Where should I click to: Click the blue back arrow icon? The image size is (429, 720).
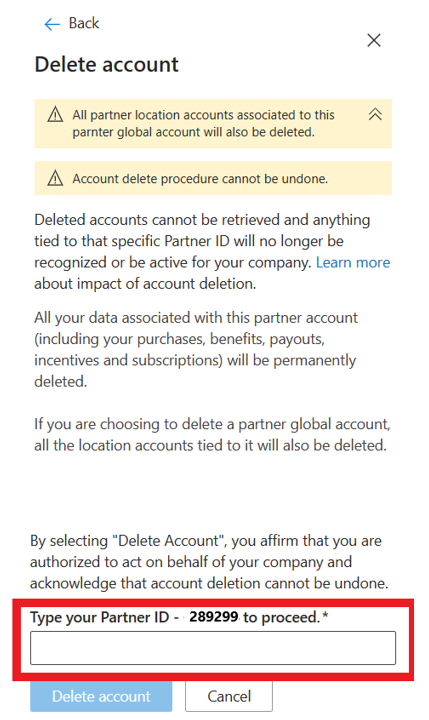tap(52, 24)
